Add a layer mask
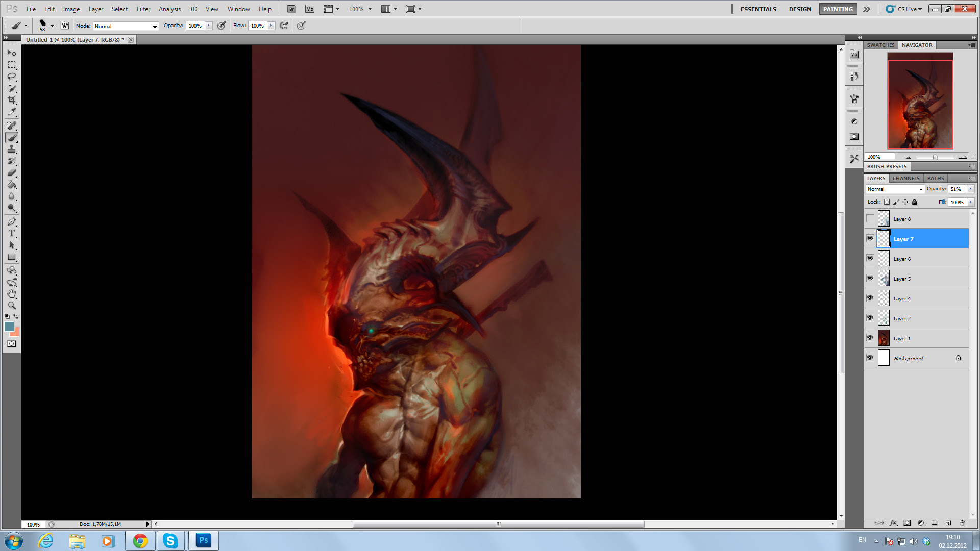 coord(907,523)
